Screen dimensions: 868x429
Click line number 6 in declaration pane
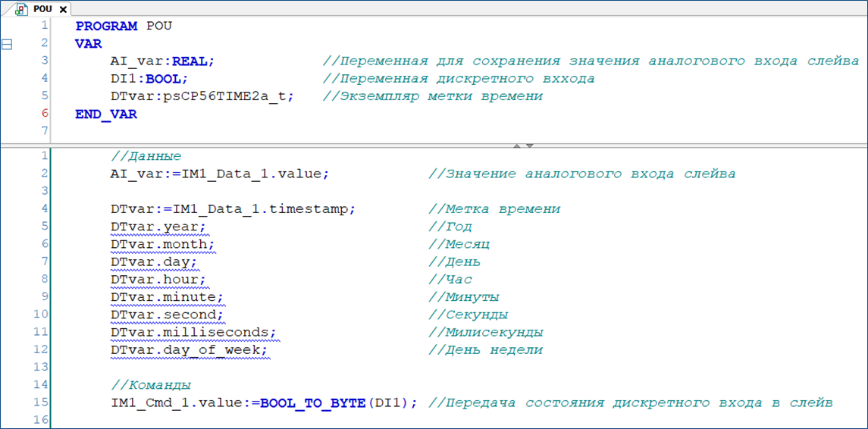45,113
